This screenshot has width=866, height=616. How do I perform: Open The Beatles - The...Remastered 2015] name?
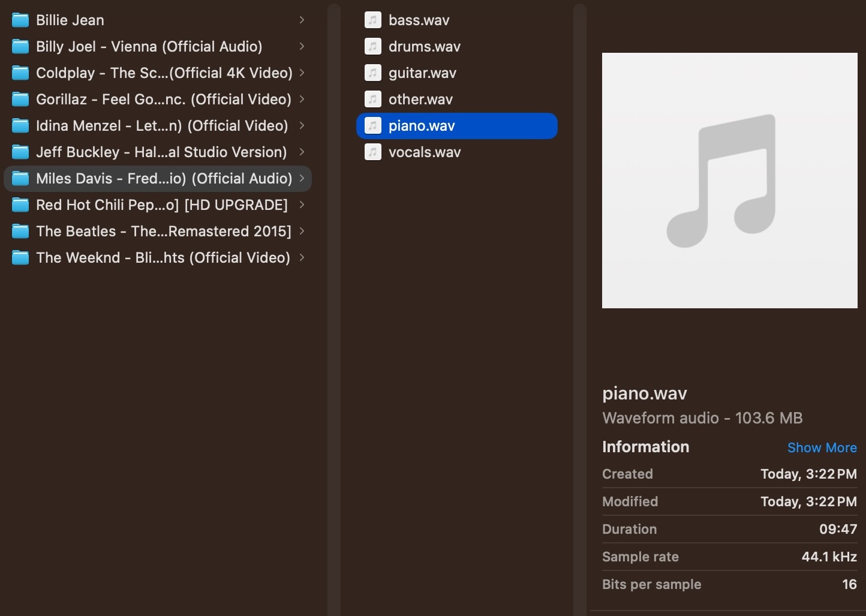164,232
